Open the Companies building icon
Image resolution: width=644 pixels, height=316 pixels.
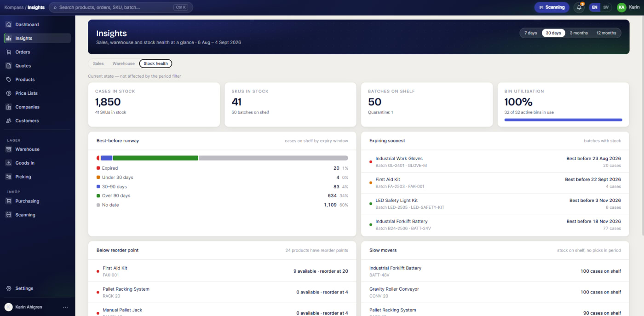pos(9,107)
